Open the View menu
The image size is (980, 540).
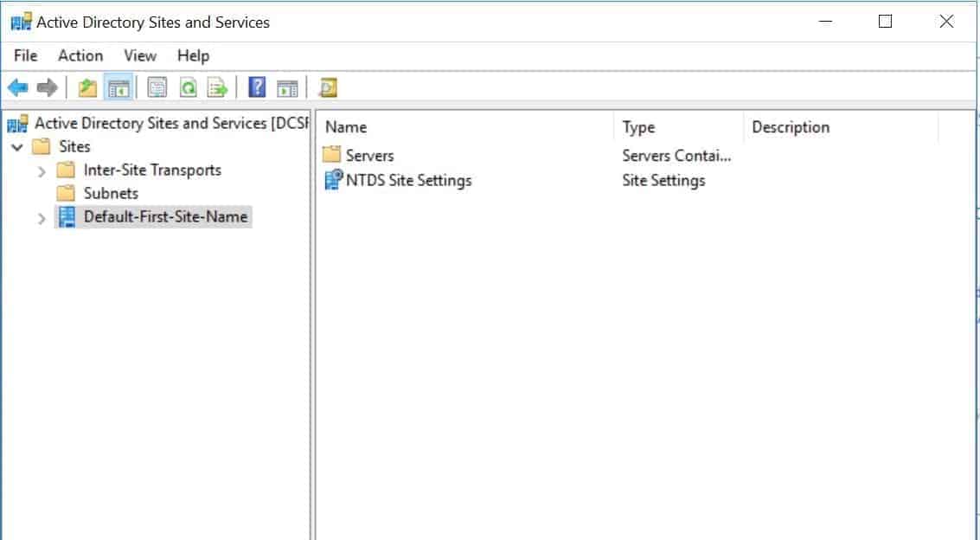pyautogui.click(x=139, y=55)
